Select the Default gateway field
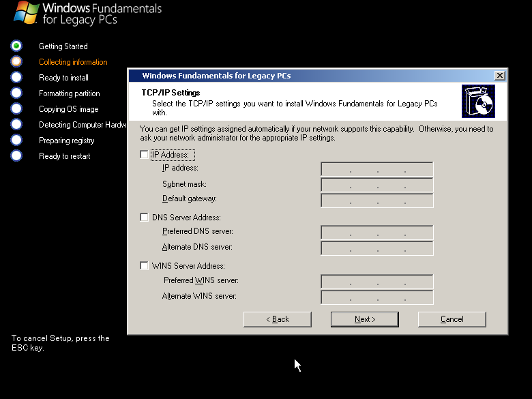 pyautogui.click(x=377, y=201)
